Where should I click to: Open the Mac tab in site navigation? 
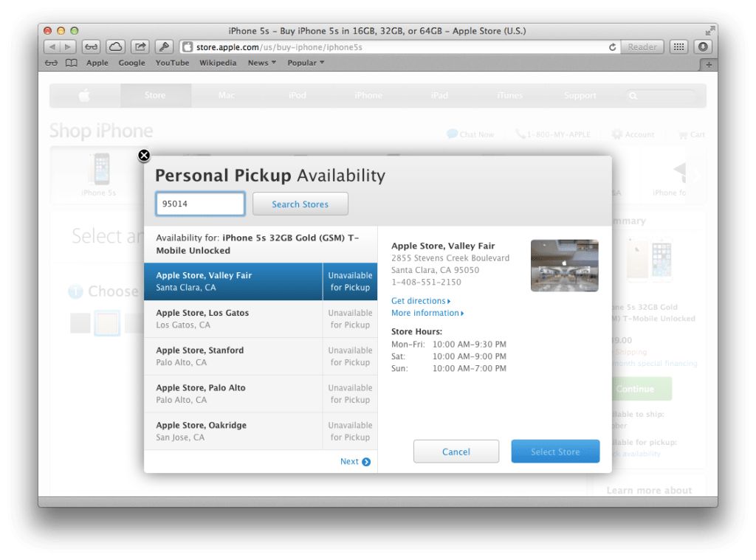pyautogui.click(x=226, y=95)
